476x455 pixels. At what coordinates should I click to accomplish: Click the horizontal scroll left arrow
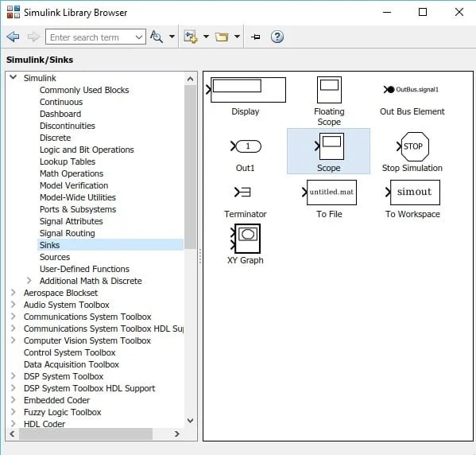12,434
